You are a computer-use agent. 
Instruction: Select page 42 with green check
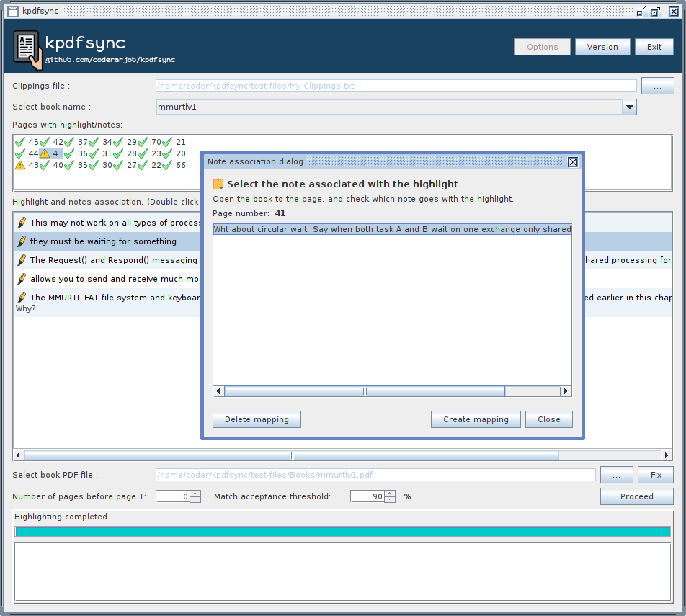[x=51, y=142]
